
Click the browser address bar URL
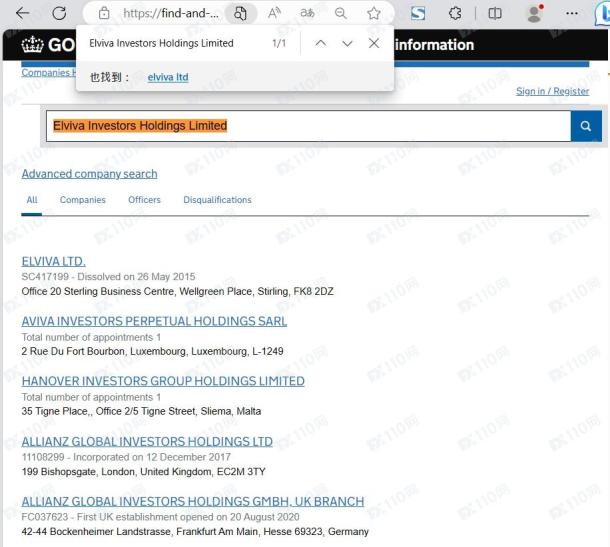pos(170,14)
